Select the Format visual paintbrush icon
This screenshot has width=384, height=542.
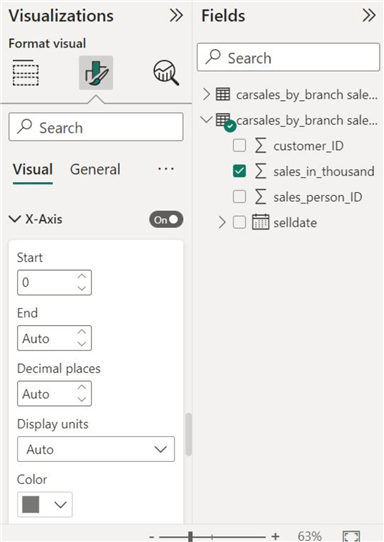(96, 73)
